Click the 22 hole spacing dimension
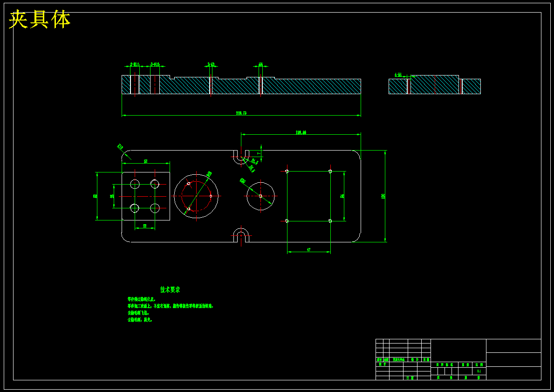The image size is (554, 392). 145,226
